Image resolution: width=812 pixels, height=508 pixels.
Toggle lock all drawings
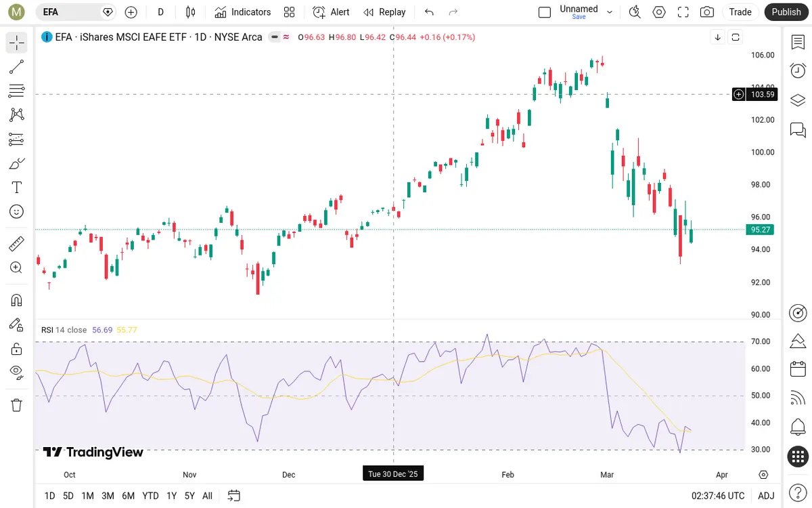pyautogui.click(x=17, y=349)
